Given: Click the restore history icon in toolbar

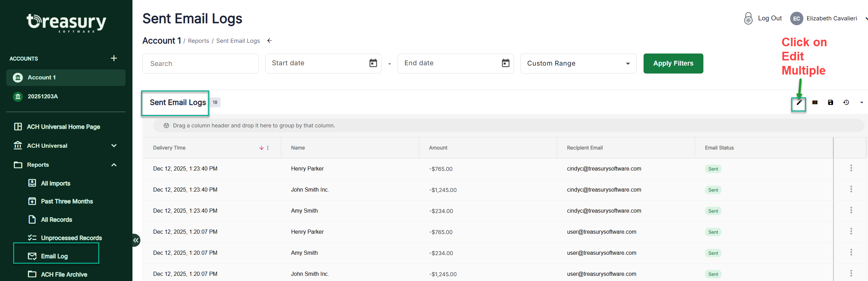Looking at the screenshot, I should (x=846, y=103).
